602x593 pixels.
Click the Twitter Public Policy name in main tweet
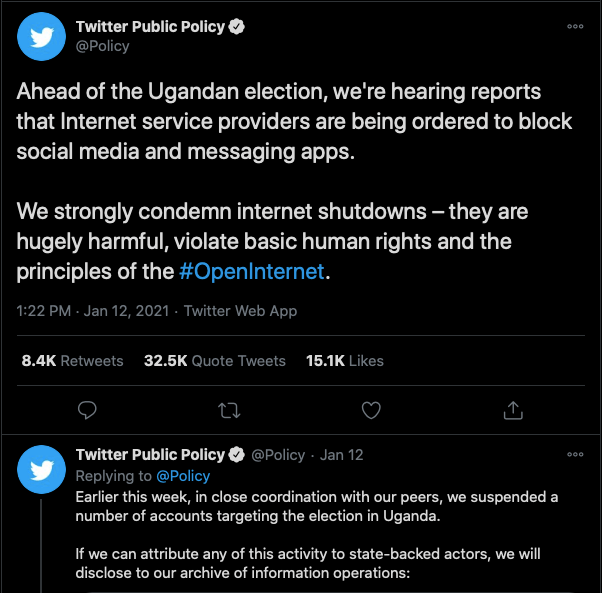(149, 27)
